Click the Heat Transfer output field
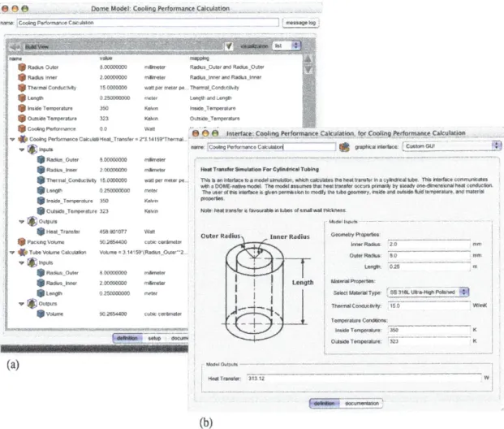Screen dimensions: 504x429 coord(364,379)
